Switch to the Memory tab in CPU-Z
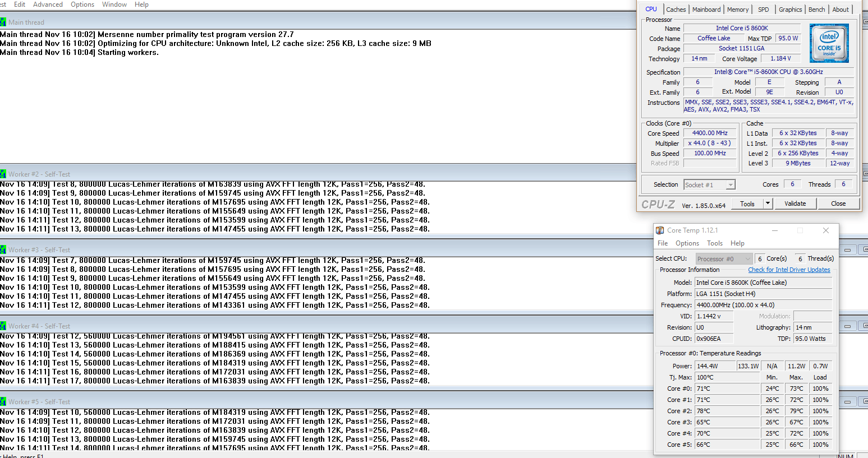868x458 pixels. pos(738,10)
